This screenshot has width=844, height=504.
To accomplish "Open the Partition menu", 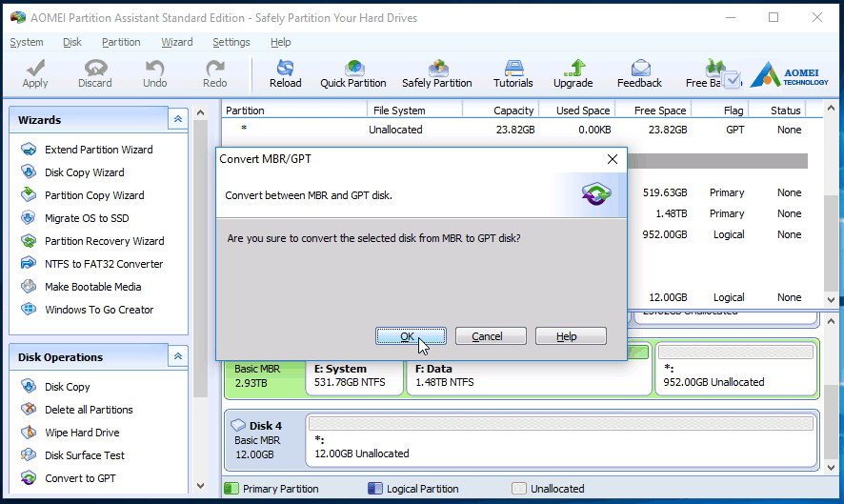I will click(121, 42).
